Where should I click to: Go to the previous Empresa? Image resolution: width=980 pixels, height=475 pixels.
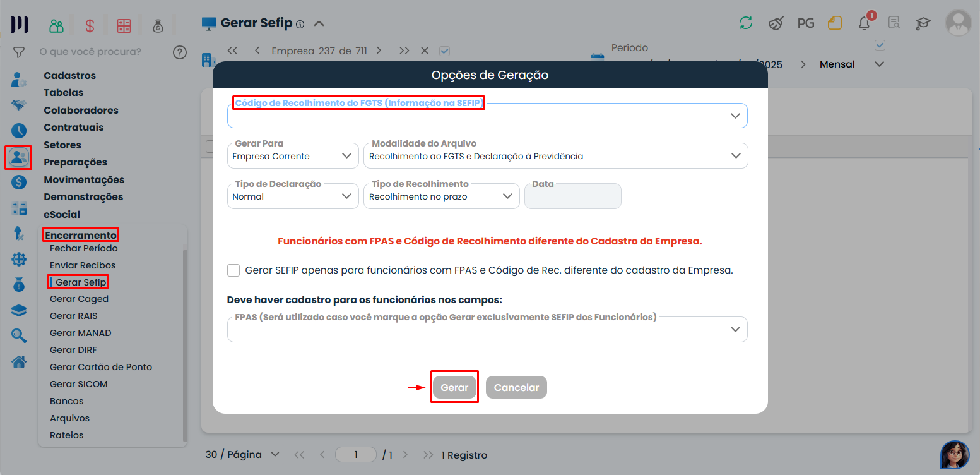click(x=257, y=51)
